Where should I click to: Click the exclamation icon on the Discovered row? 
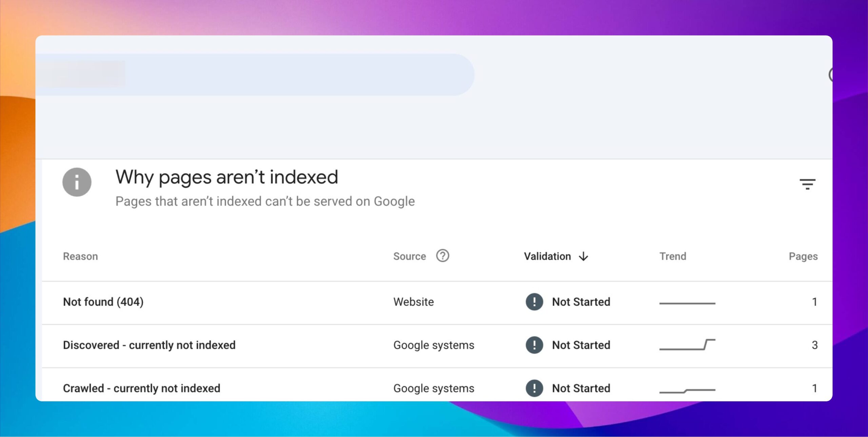(534, 345)
